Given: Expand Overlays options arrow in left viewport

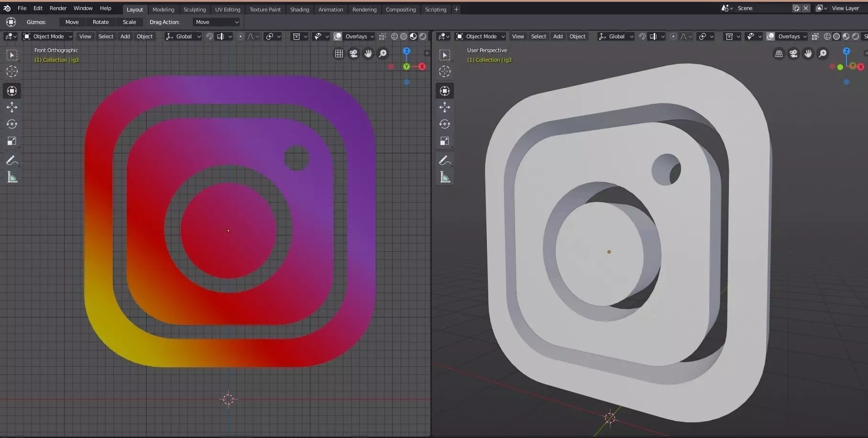Looking at the screenshot, I should pyautogui.click(x=372, y=36).
